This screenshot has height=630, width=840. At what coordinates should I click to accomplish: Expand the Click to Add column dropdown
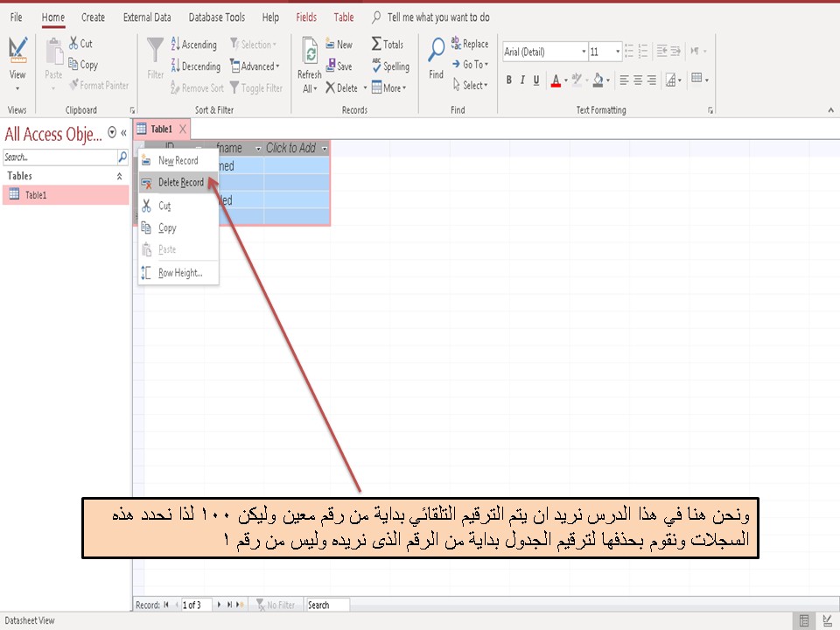click(325, 149)
